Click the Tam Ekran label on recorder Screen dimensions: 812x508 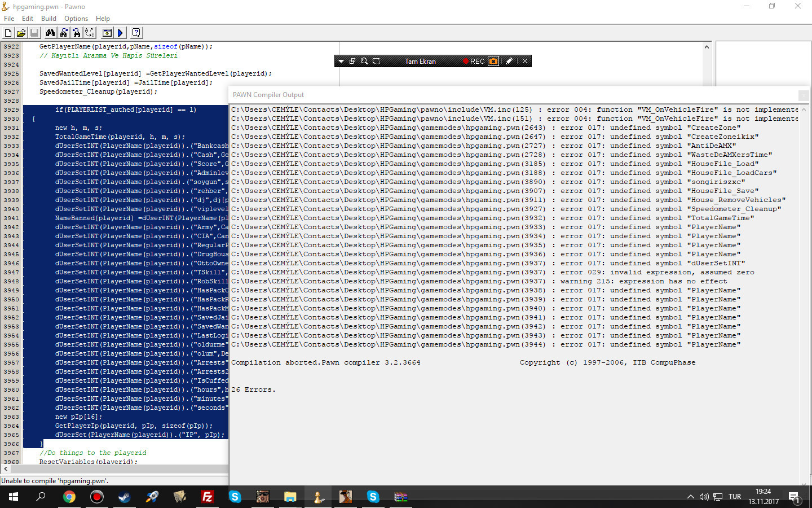(x=420, y=61)
